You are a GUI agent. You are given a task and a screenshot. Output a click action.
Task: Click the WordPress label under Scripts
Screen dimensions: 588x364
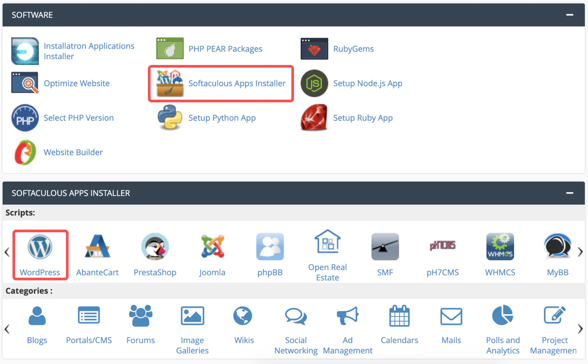click(x=40, y=272)
